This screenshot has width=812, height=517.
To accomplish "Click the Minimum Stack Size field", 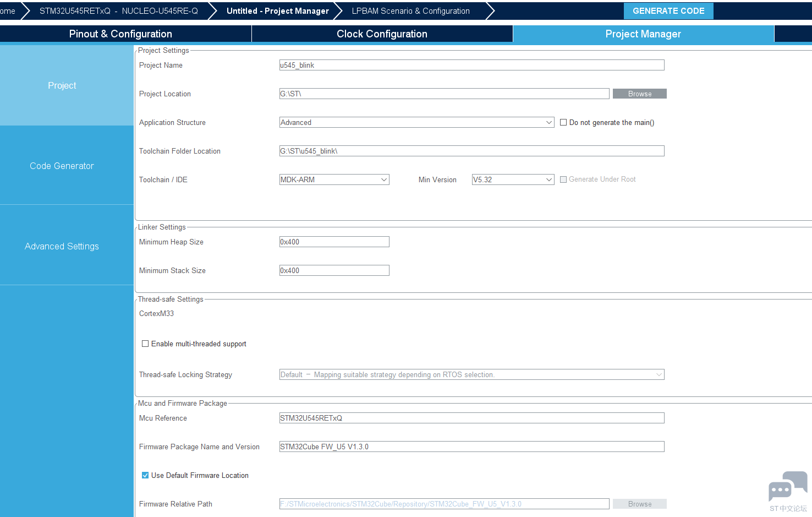I will tap(334, 270).
